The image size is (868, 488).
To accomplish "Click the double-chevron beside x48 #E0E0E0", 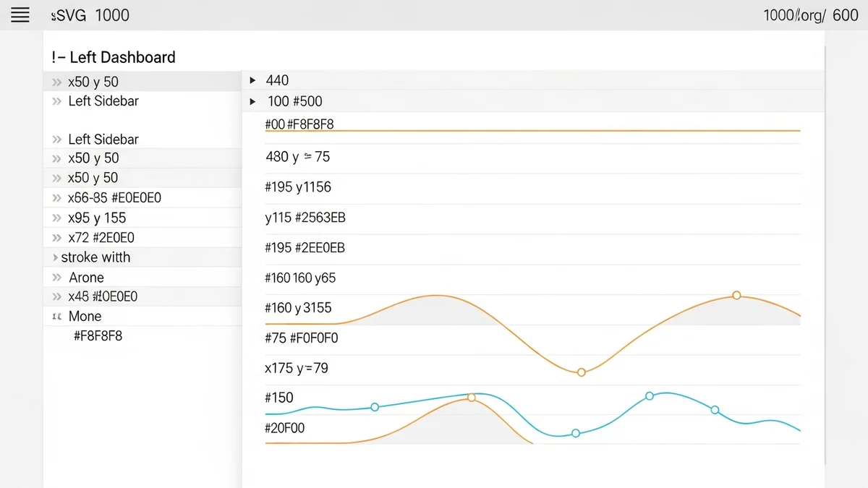I will (56, 296).
